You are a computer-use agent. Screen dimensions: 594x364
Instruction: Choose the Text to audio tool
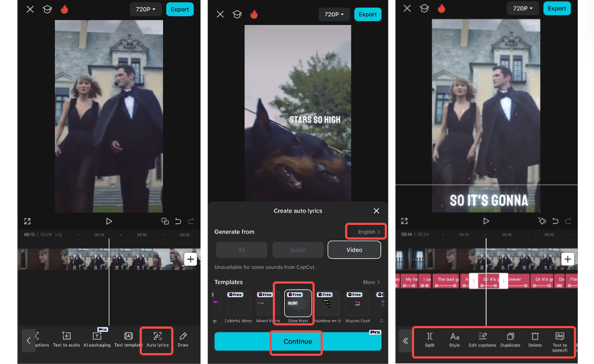[66, 340]
